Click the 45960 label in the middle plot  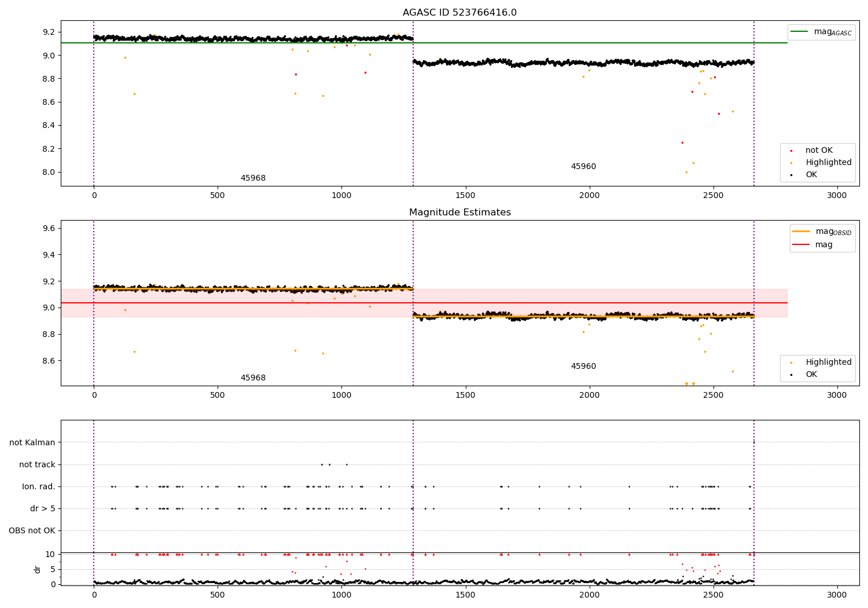(583, 367)
